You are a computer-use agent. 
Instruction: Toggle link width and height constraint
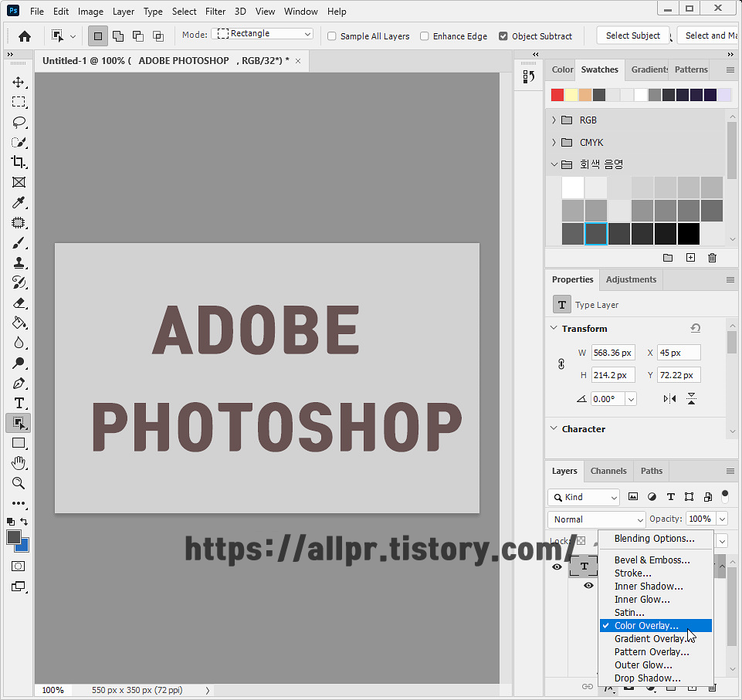561,364
